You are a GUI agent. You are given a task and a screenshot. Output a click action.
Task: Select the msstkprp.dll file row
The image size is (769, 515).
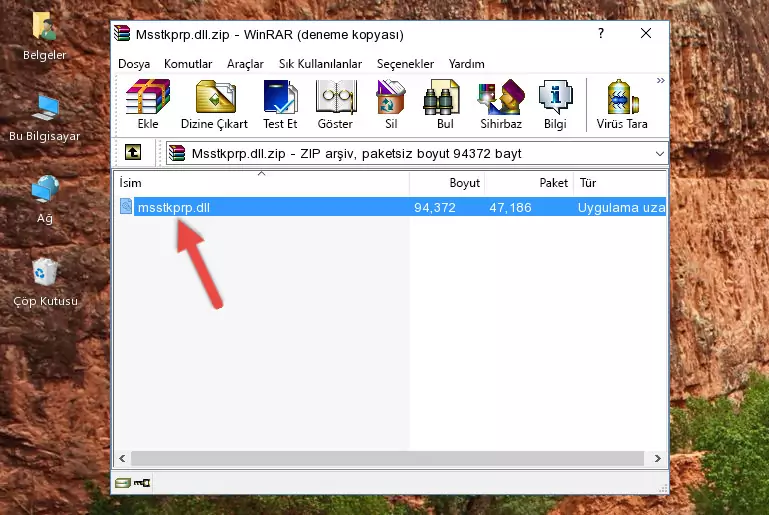point(391,207)
